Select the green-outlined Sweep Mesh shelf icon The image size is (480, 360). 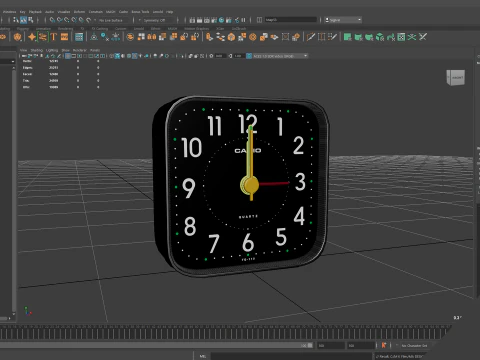tap(42, 37)
